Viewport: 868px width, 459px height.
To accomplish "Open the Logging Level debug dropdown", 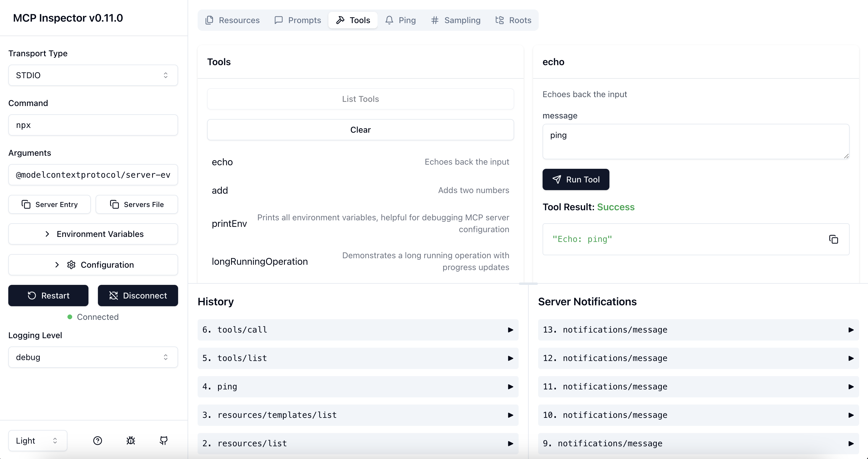I will tap(93, 357).
